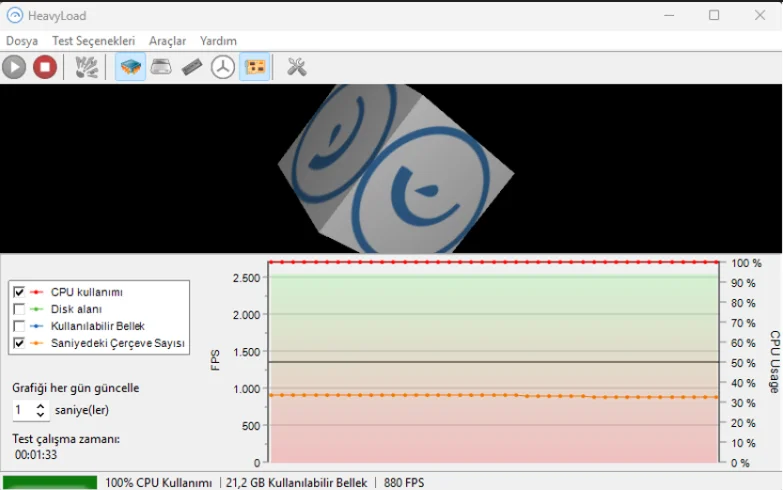Enable the Disk alanı checkbox
Screen dimensions: 783x490
point(19,309)
